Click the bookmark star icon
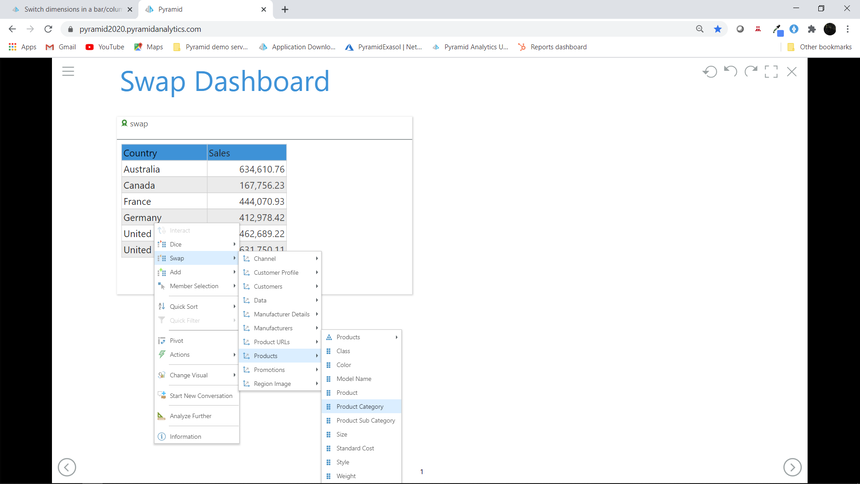 click(717, 29)
